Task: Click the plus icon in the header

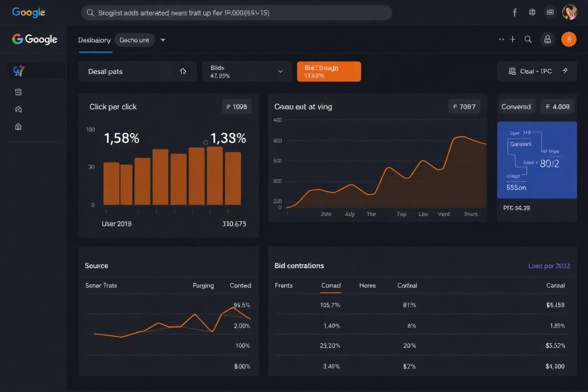Action: (x=513, y=40)
